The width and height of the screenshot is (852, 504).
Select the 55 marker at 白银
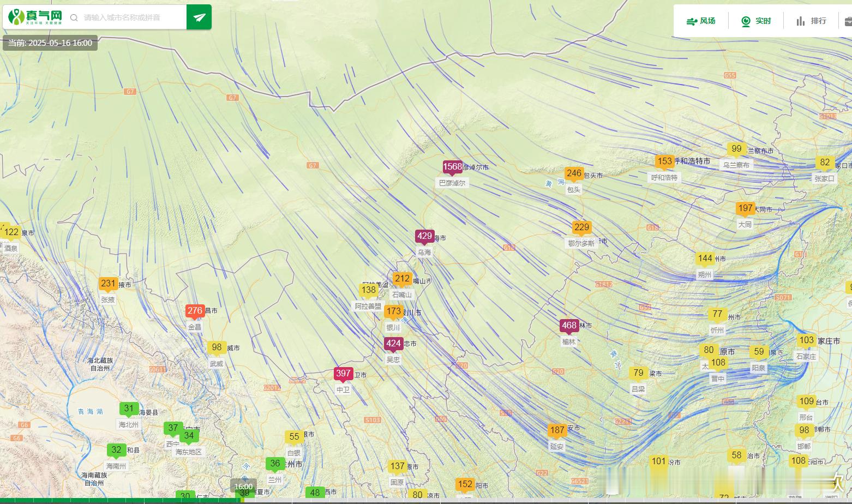tap(294, 437)
